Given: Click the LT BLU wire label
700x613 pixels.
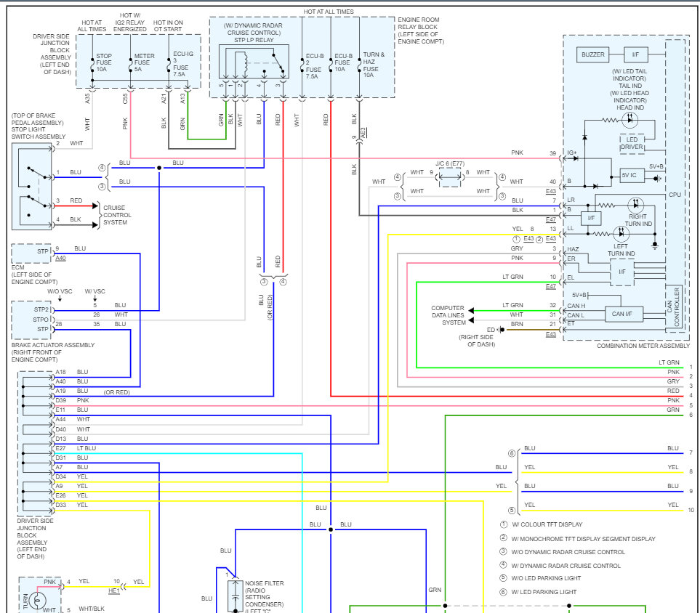Looking at the screenshot, I should click(87, 448).
